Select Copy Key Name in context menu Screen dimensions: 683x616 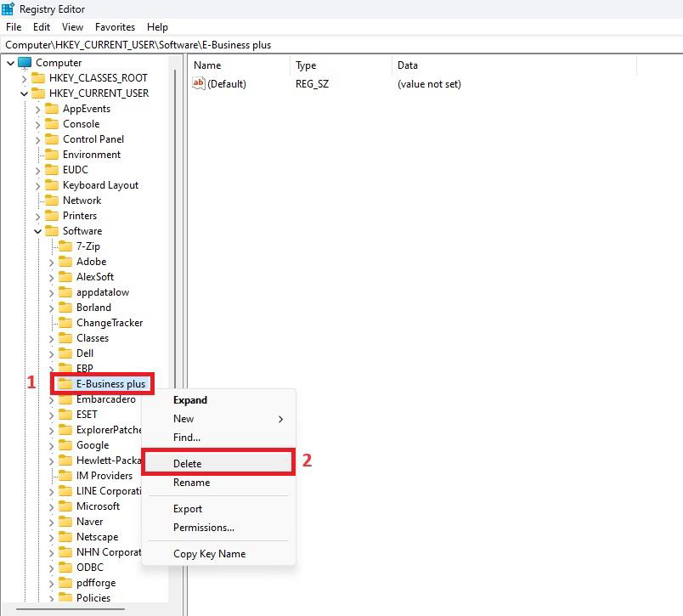(209, 554)
